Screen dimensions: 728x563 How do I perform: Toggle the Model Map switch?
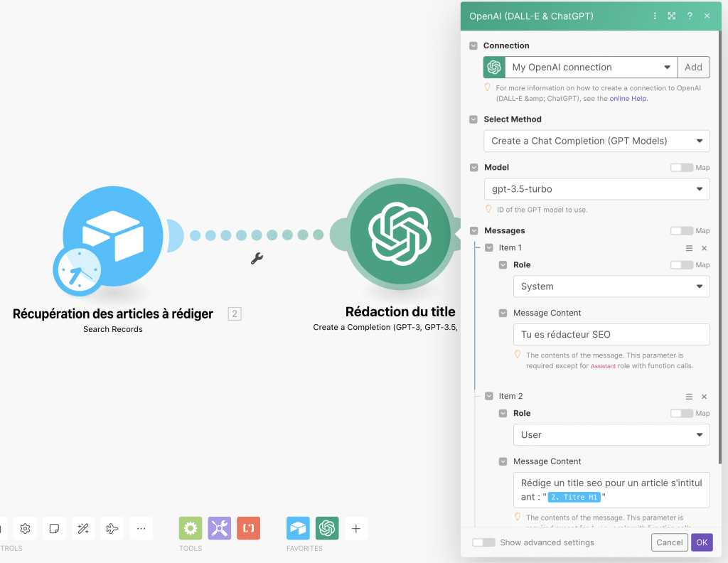click(x=682, y=168)
